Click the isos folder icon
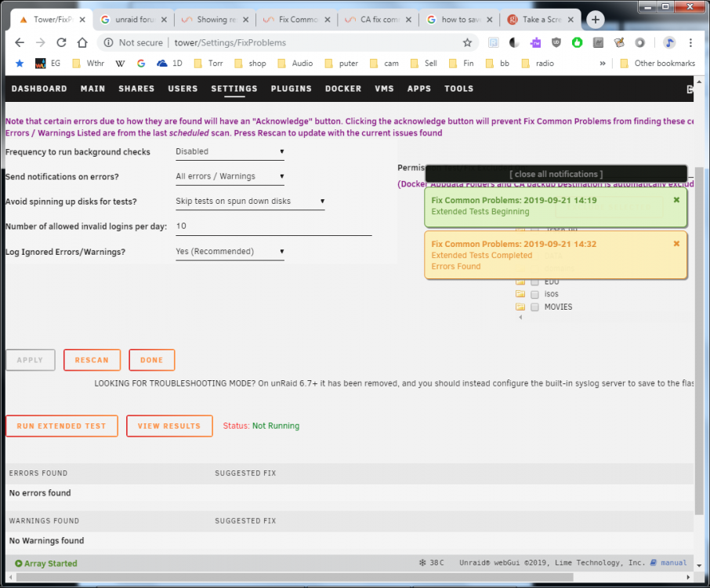This screenshot has height=588, width=710. (x=520, y=294)
